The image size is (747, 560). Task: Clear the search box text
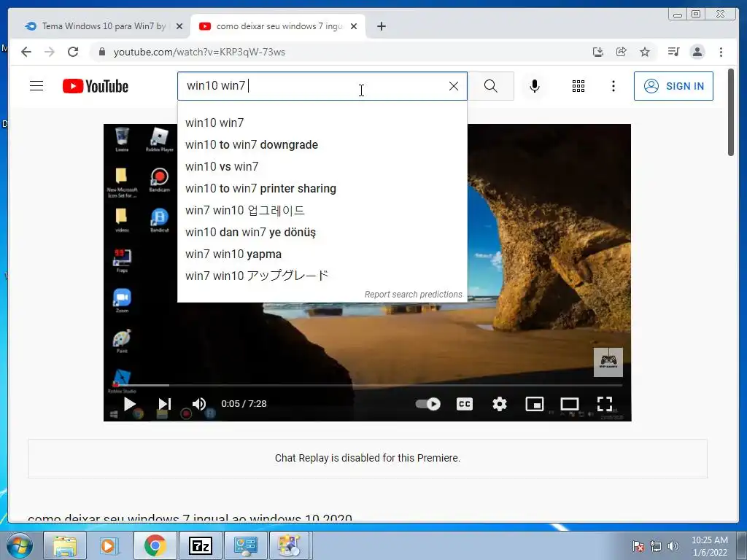[454, 86]
